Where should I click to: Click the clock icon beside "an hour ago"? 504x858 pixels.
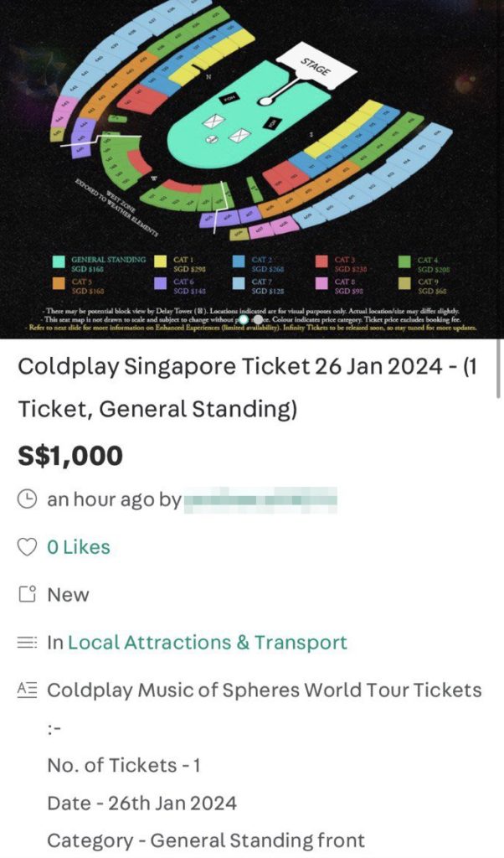pyautogui.click(x=28, y=499)
